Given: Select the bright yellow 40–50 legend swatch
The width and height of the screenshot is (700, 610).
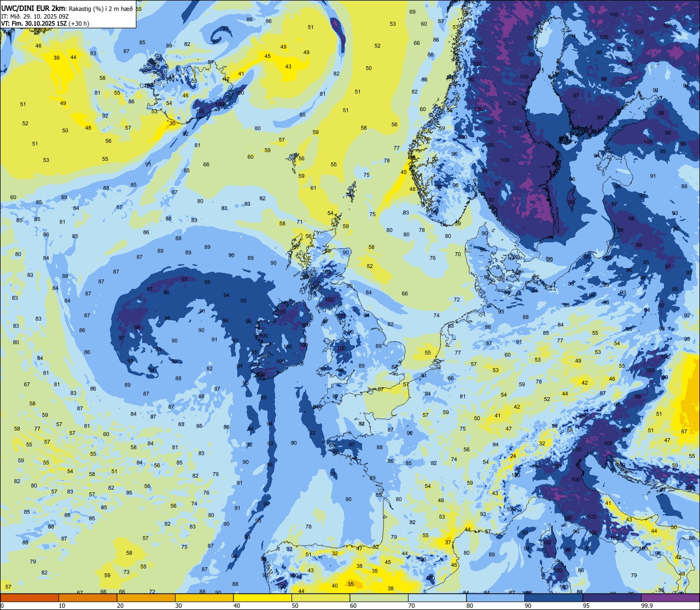Looking at the screenshot, I should pyautogui.click(x=262, y=597).
